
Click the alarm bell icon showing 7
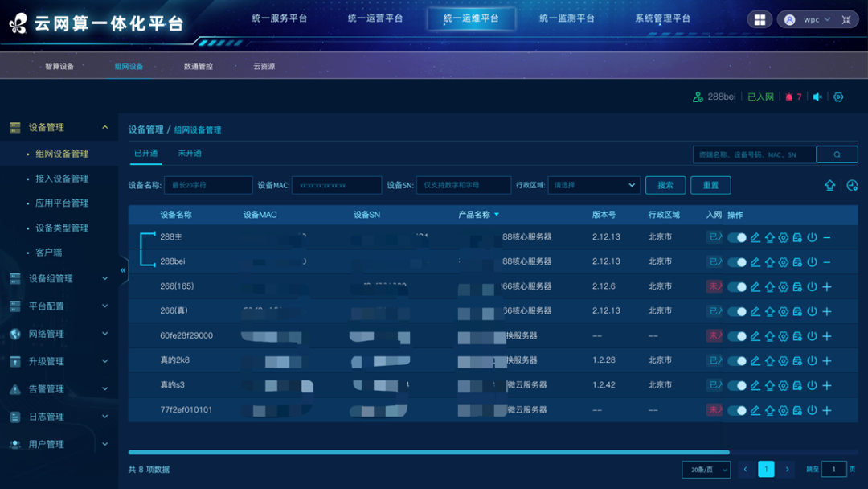[x=793, y=97]
